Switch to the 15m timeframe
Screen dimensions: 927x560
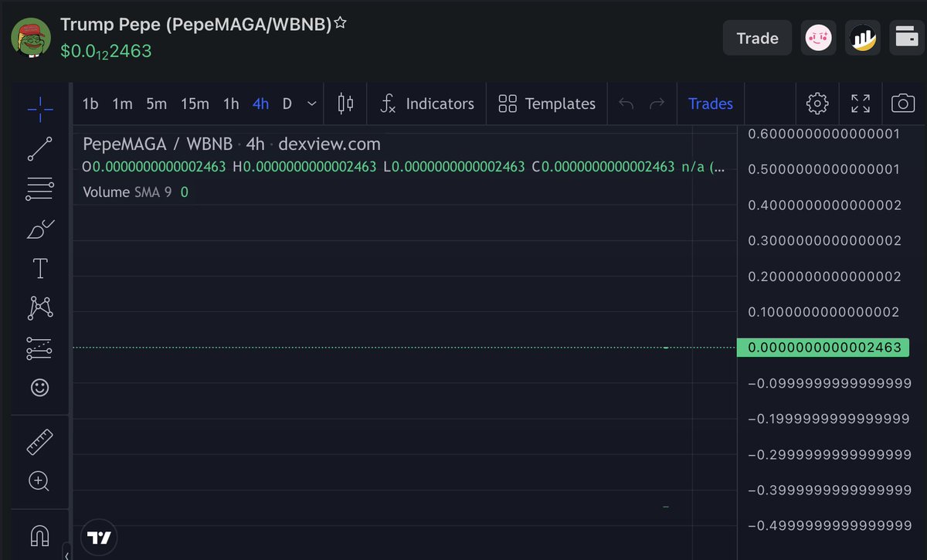point(195,104)
